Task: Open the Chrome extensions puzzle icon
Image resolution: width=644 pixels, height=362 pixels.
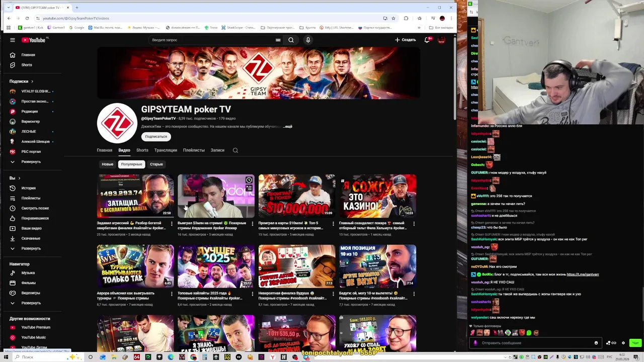Action: (x=406, y=18)
